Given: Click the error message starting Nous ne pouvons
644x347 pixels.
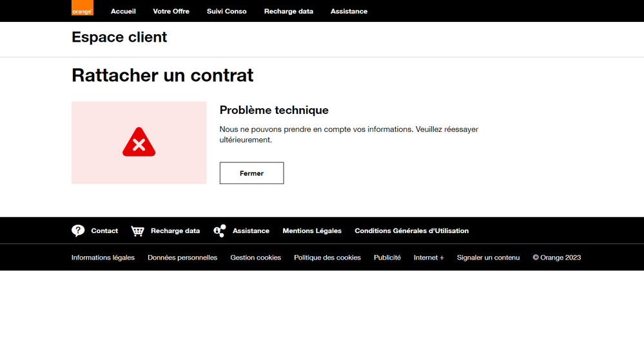Looking at the screenshot, I should (x=349, y=135).
